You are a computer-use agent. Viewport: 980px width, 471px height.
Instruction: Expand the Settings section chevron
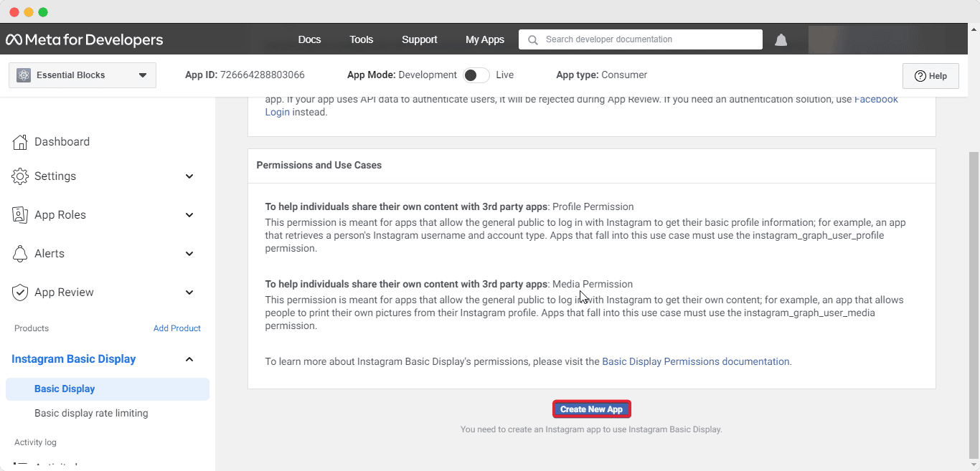coord(189,176)
